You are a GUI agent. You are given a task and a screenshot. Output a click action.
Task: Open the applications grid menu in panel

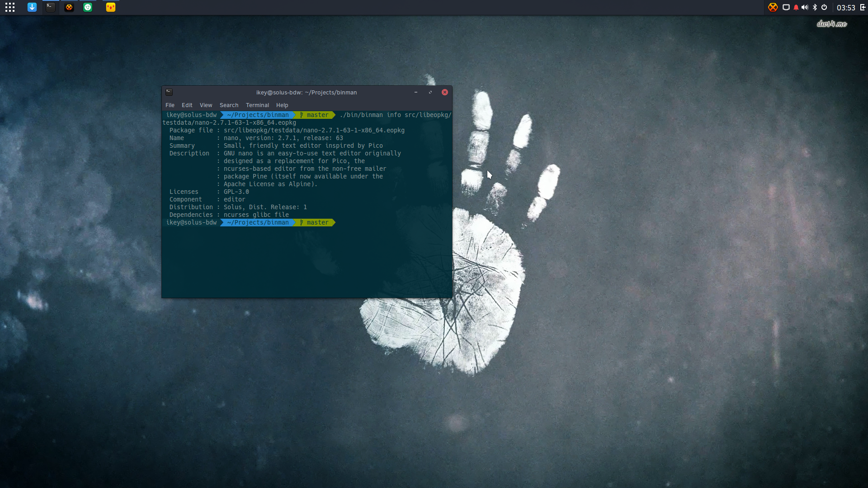(x=10, y=7)
